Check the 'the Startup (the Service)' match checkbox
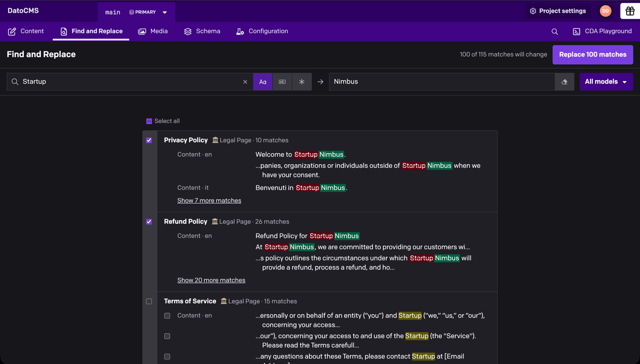640x364 pixels. (x=167, y=336)
